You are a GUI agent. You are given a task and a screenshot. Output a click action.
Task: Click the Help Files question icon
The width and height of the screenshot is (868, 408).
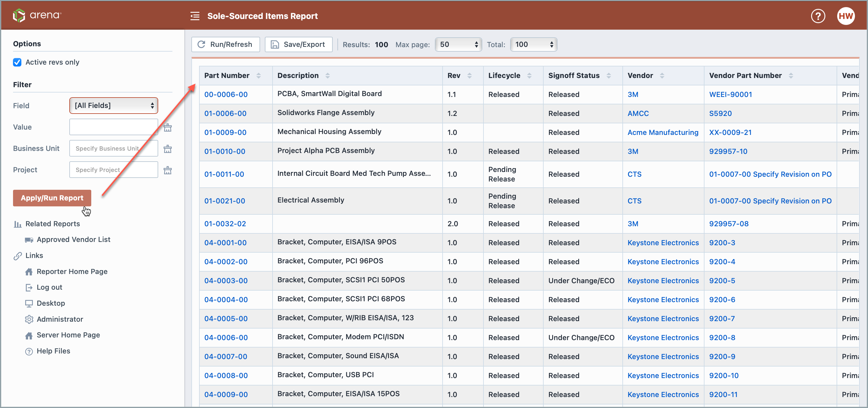[29, 351]
